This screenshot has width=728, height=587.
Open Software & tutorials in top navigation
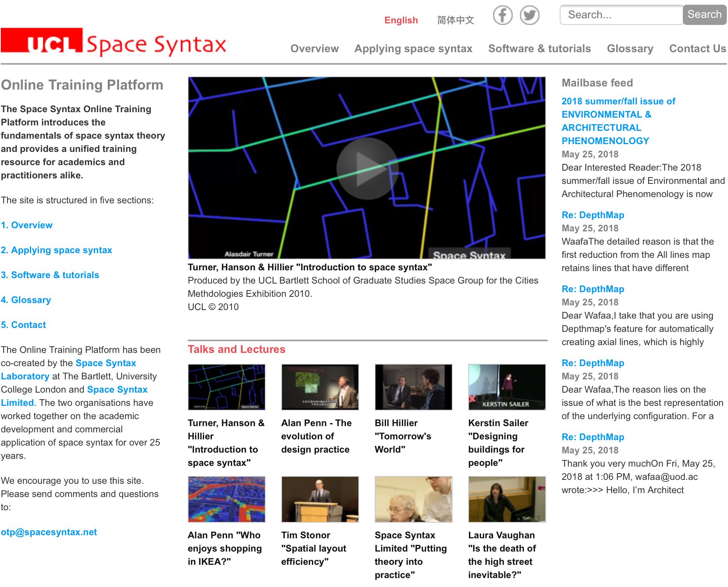coord(539,49)
